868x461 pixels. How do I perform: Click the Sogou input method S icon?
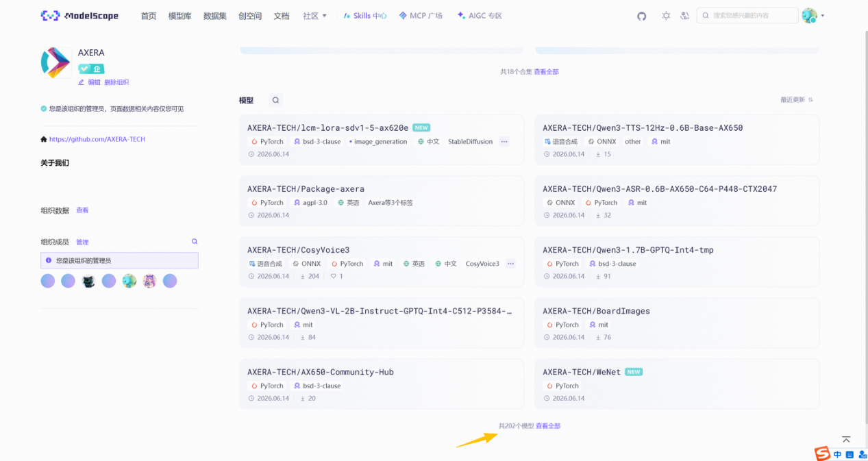click(822, 453)
